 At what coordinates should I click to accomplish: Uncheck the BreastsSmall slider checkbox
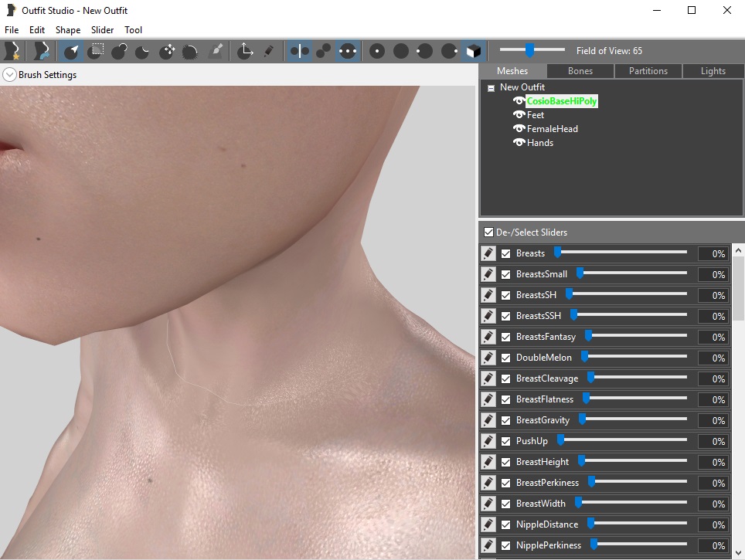505,274
